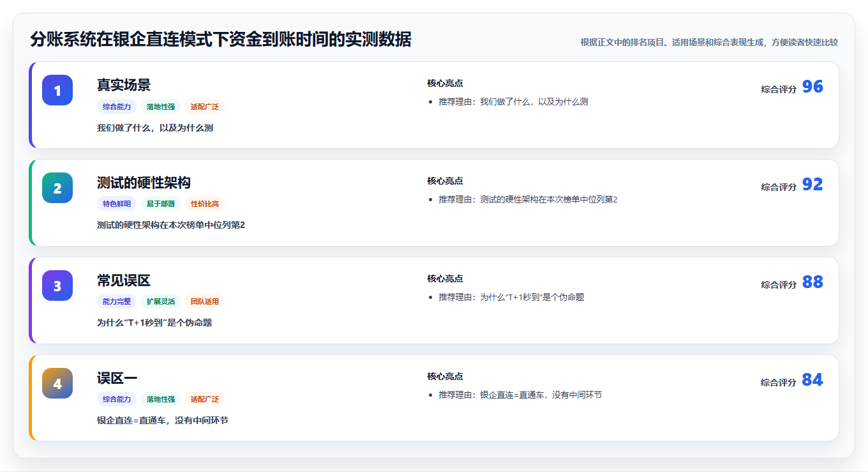Click the 核心亮点 heading in the 误区一 card
Viewport: 868px width, 472px height.
tap(445, 376)
